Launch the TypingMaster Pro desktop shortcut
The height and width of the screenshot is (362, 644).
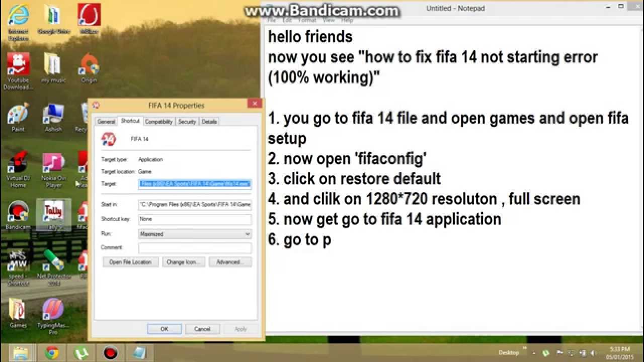[x=53, y=316]
